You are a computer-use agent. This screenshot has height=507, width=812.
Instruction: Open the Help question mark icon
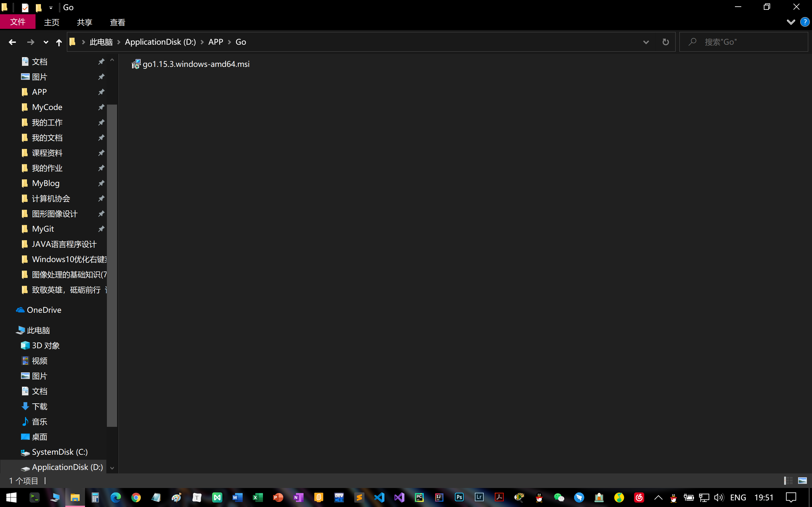pyautogui.click(x=804, y=22)
